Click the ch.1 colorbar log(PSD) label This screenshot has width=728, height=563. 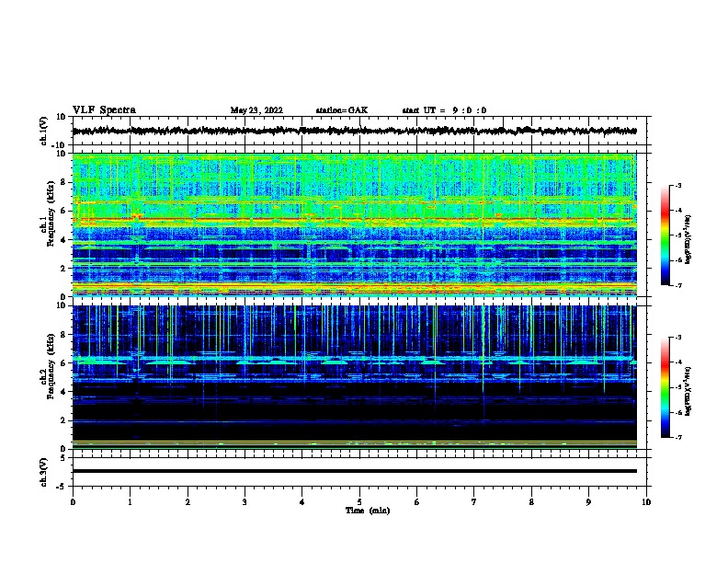point(688,239)
